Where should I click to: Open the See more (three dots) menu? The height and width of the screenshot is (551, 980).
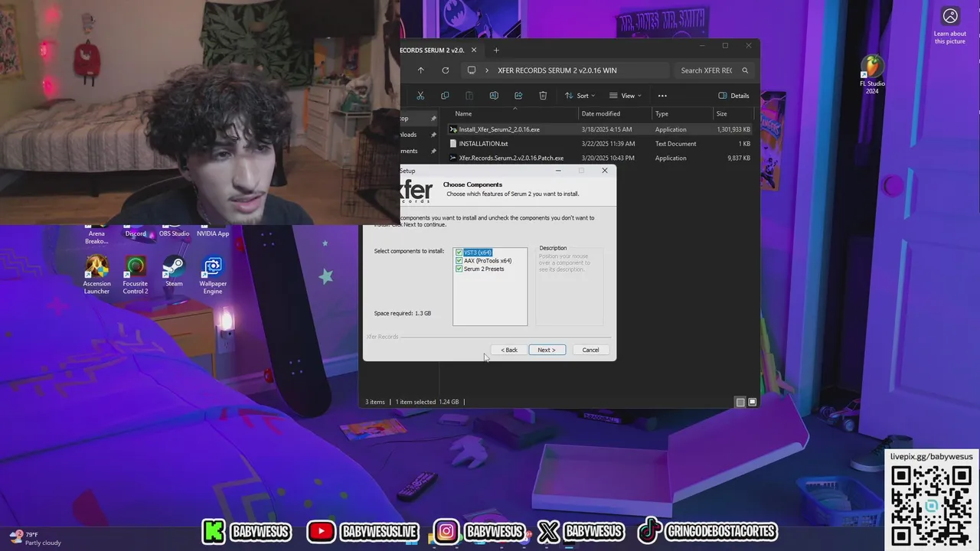pyautogui.click(x=662, y=96)
